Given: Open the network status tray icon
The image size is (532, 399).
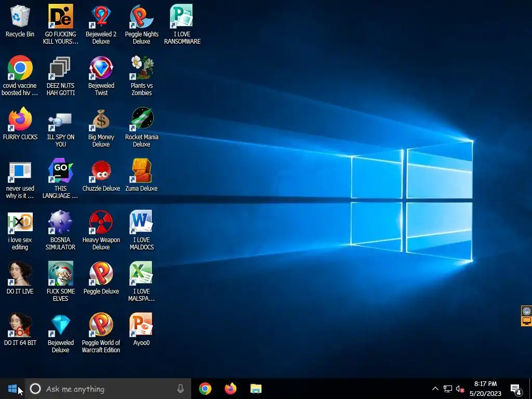Looking at the screenshot, I should 448,389.
